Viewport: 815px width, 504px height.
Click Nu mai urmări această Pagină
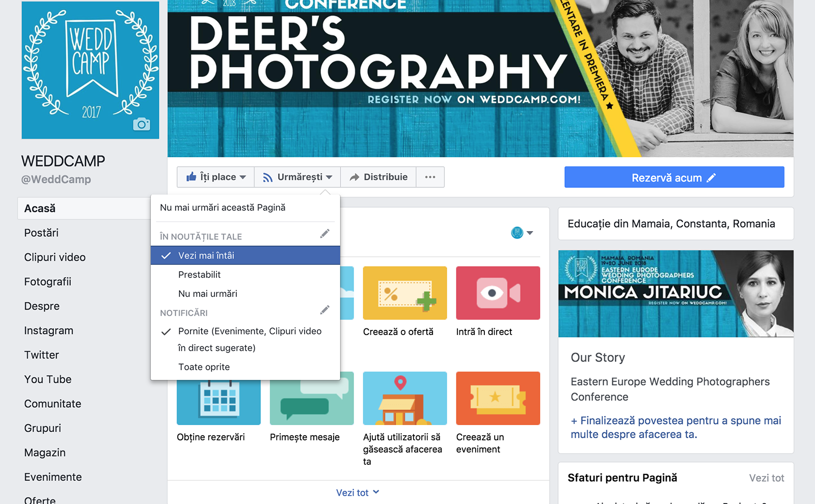point(223,208)
